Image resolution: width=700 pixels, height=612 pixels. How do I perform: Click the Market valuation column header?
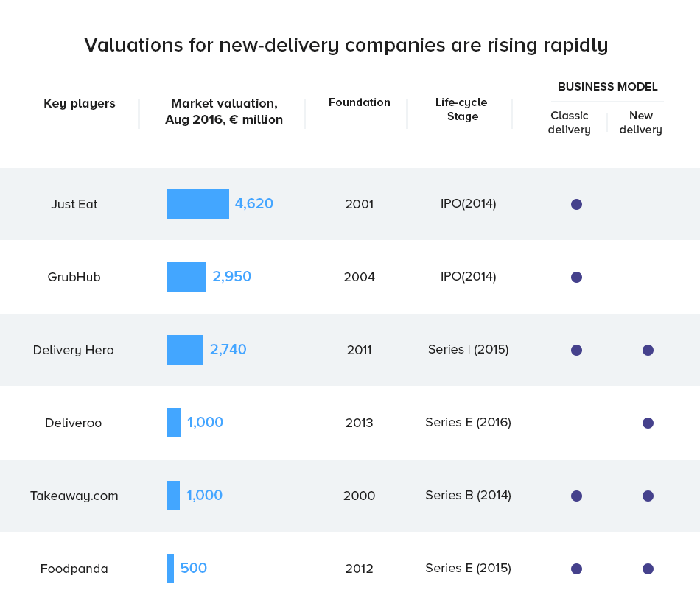(x=224, y=111)
